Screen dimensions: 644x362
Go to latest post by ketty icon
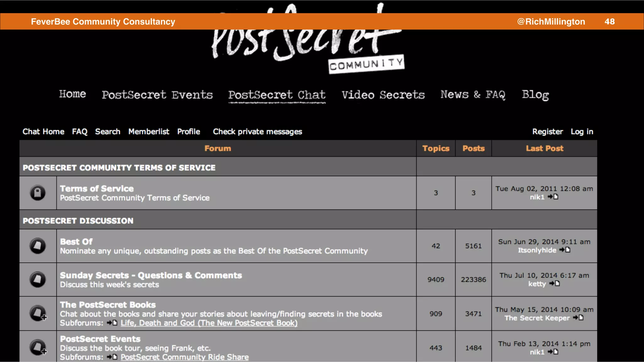pos(555,284)
